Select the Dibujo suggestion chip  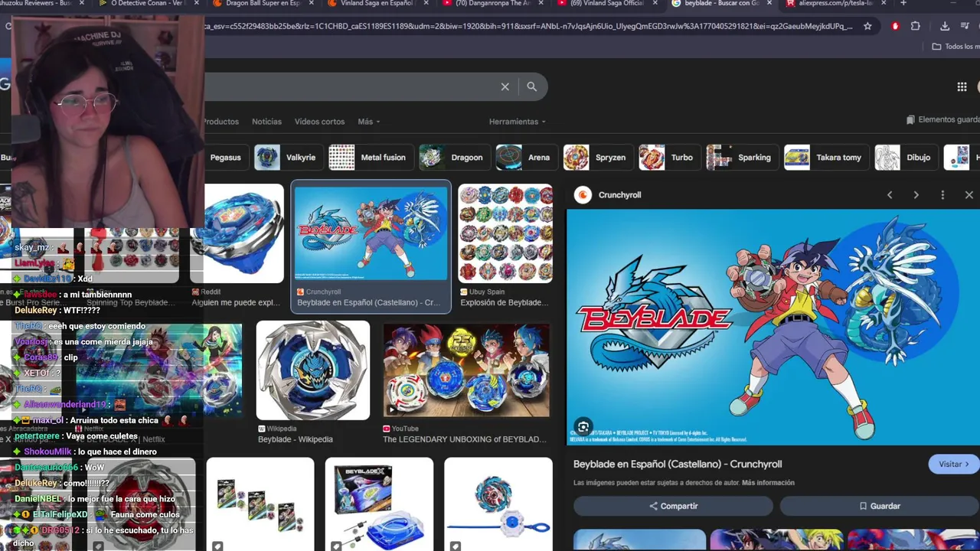tap(905, 158)
